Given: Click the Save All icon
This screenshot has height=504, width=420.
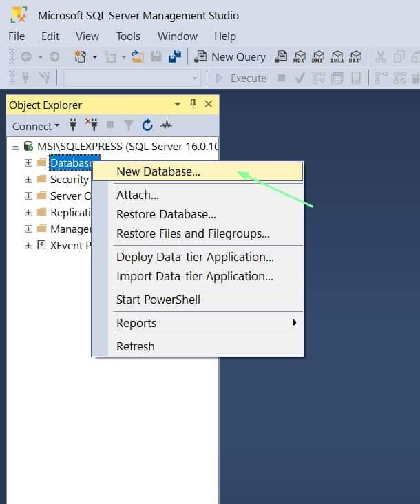Looking at the screenshot, I should tap(175, 57).
